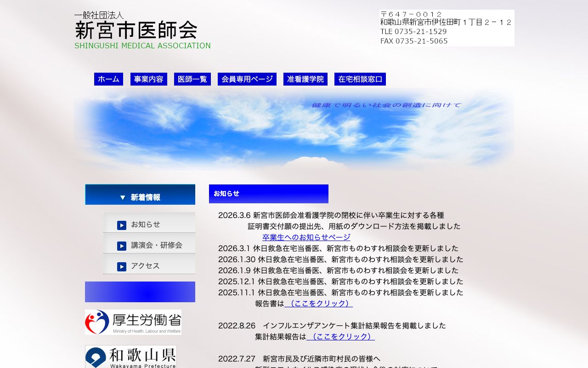Screen dimensions: 588x368
Task: Open the 和歌山県 prefecture logo
Action: point(130,357)
